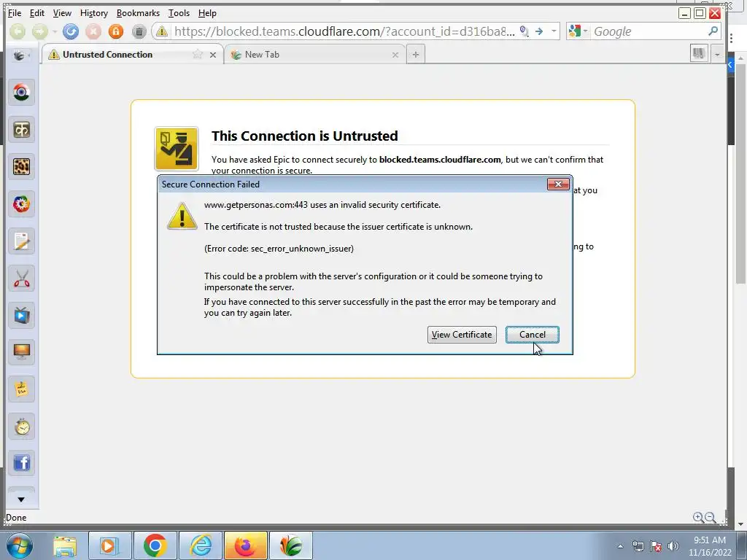The height and width of the screenshot is (560, 747).
Task: Click the bookmarks library icon at tab bar right
Action: (x=699, y=53)
